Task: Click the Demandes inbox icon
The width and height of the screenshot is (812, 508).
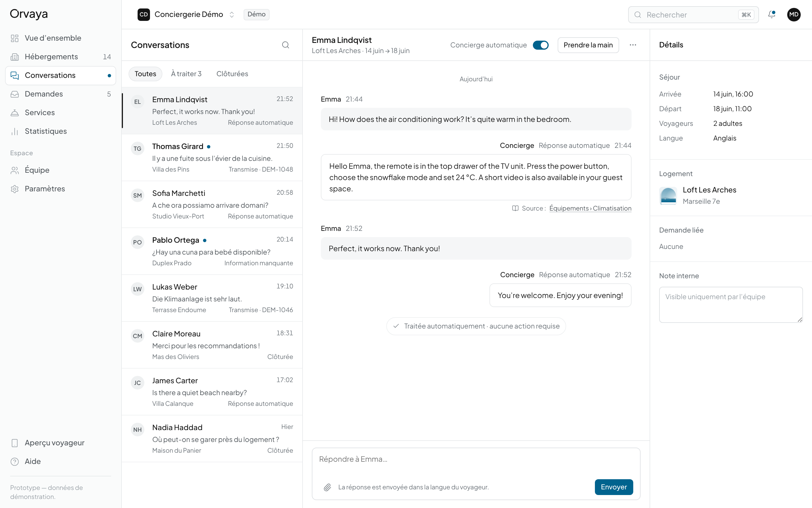Action: [14, 94]
